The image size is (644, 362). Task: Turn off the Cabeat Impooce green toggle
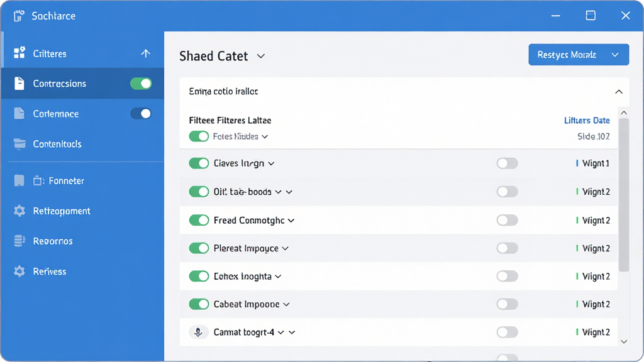(199, 304)
